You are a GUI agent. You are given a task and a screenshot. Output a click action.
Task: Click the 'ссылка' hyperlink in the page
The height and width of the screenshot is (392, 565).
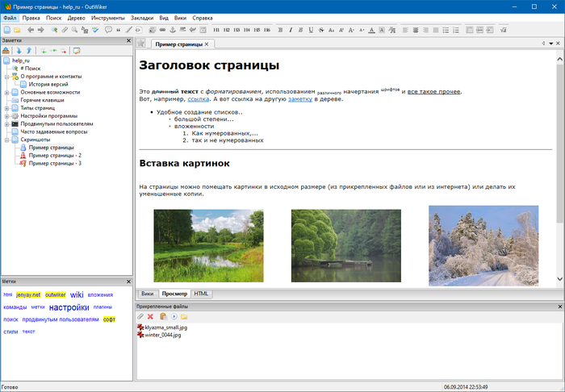[198, 99]
